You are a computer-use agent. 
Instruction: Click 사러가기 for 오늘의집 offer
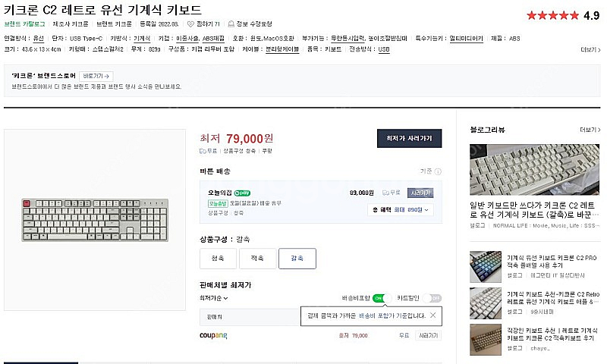(x=420, y=193)
